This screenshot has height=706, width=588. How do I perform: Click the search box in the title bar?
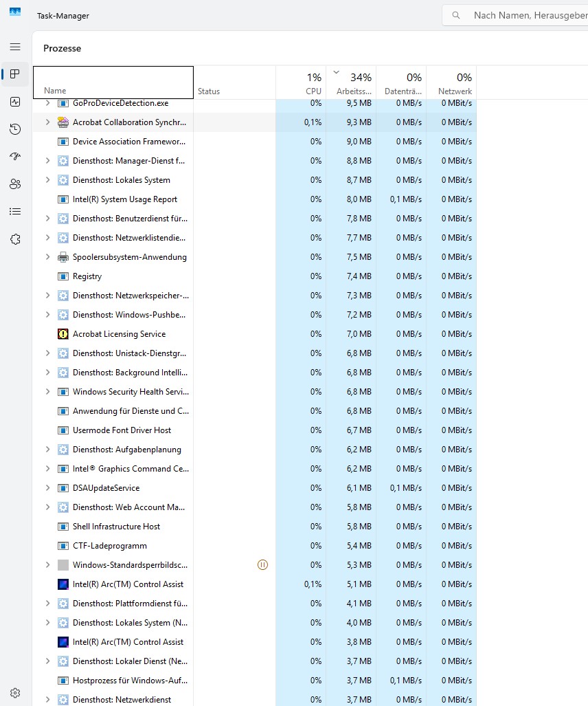(522, 15)
